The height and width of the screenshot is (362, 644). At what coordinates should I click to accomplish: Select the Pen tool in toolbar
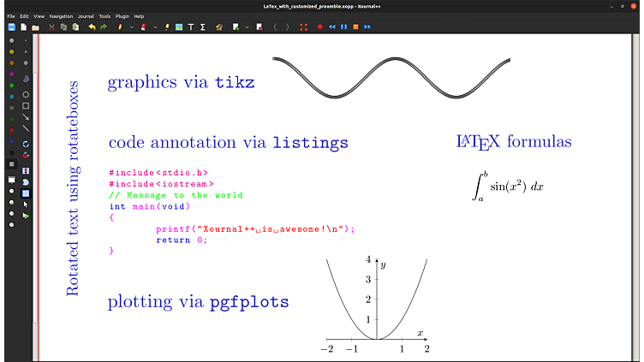(120, 27)
